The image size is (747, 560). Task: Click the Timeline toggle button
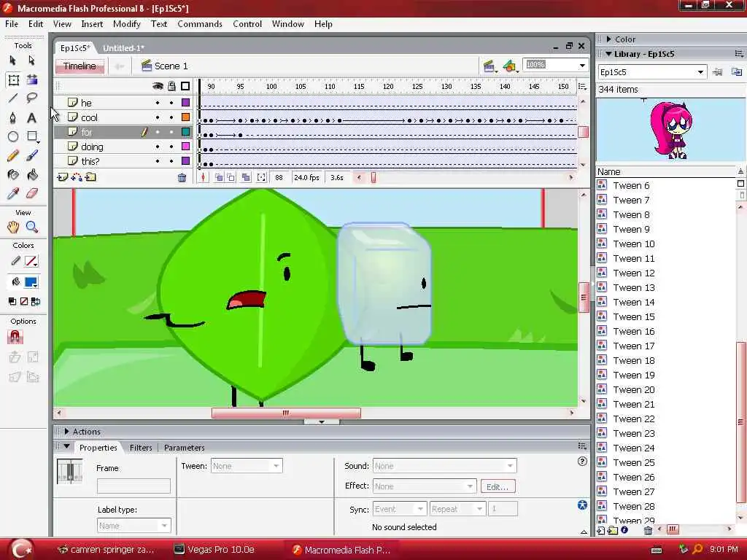point(80,66)
